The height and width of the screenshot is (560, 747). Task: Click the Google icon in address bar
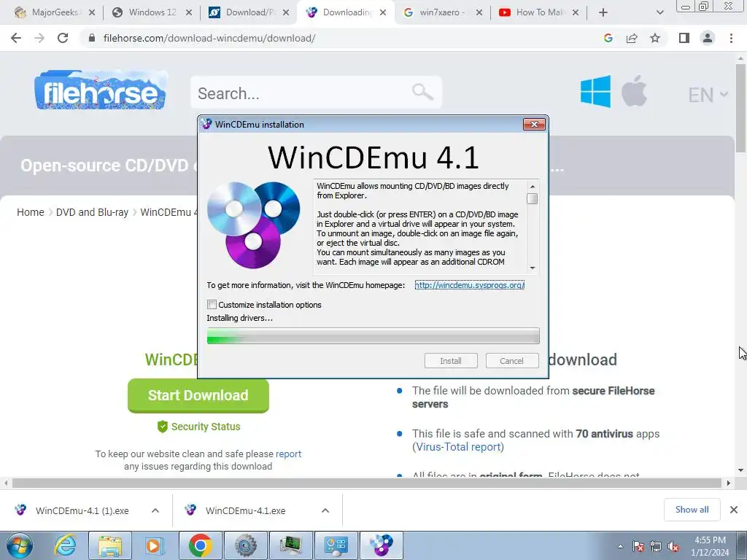click(x=608, y=38)
